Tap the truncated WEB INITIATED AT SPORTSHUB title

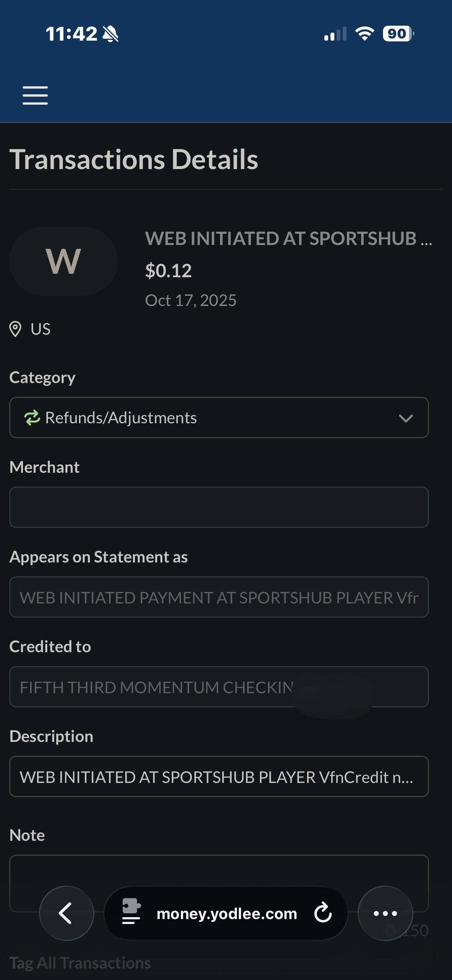click(x=288, y=238)
